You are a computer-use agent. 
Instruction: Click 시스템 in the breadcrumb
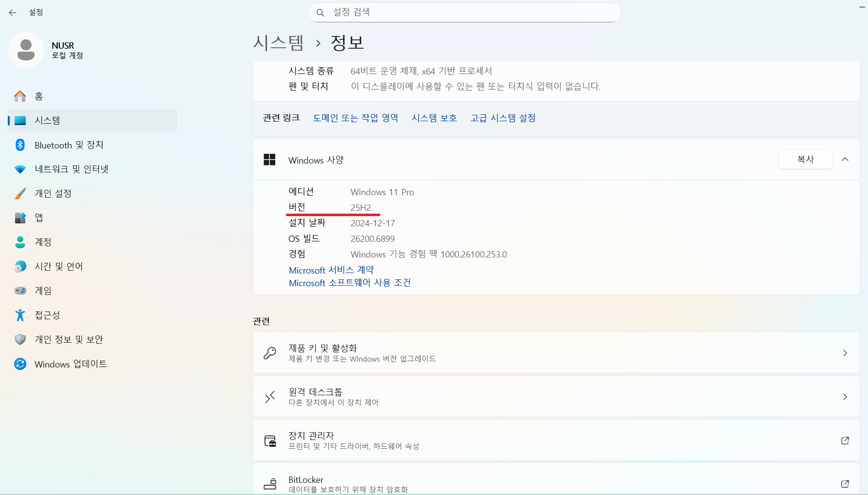coord(278,43)
